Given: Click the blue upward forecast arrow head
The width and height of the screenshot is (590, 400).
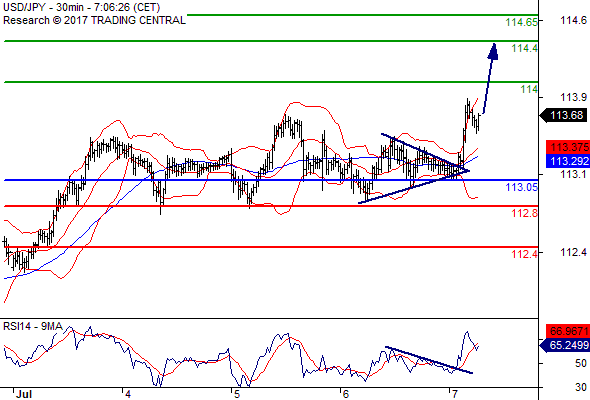Looking at the screenshot, I should [x=493, y=51].
